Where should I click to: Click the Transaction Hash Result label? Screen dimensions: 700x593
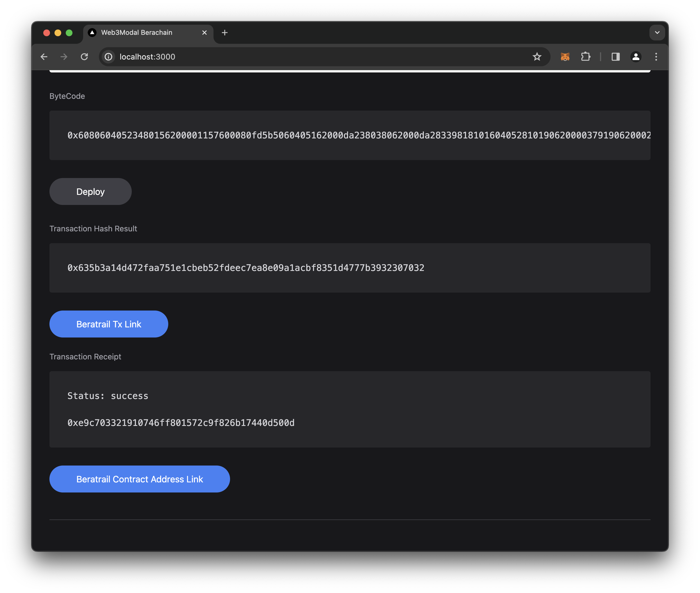(93, 229)
